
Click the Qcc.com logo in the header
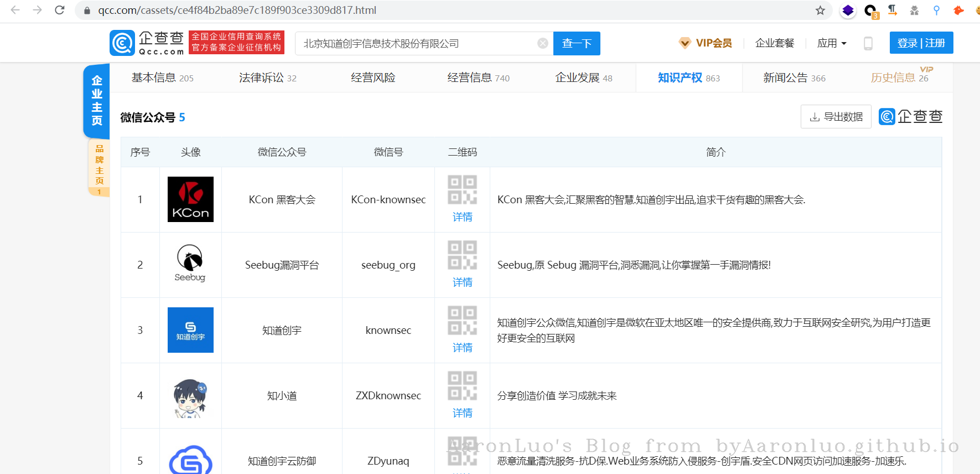[x=147, y=43]
